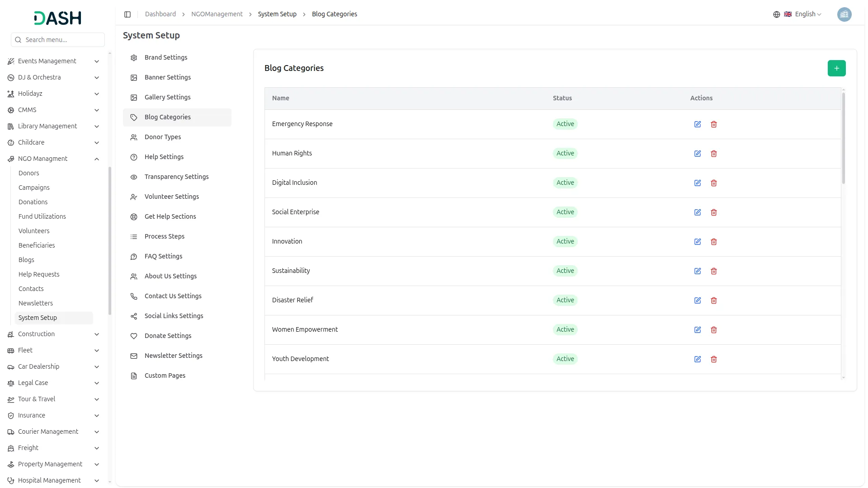Delete the Disaster Relief category
Image resolution: width=868 pixels, height=488 pixels.
(714, 300)
